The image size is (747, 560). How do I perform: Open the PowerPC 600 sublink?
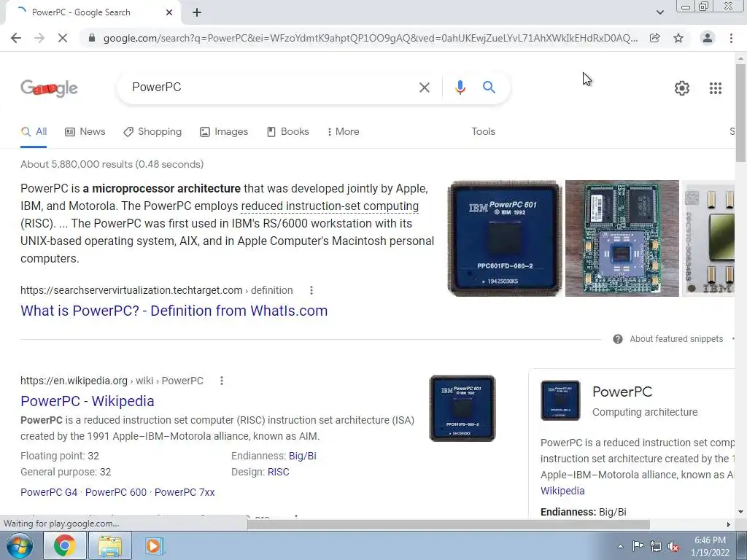tap(116, 492)
